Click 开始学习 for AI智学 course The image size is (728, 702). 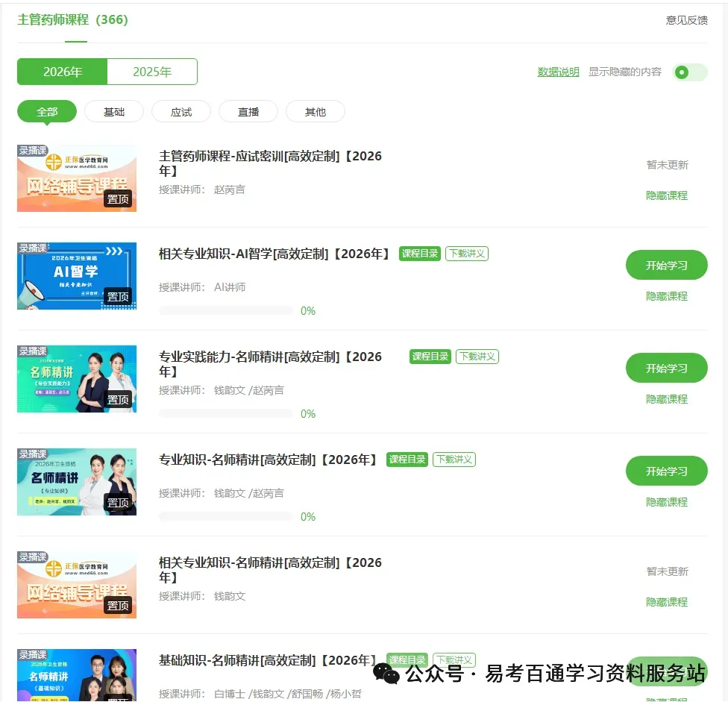pyautogui.click(x=667, y=265)
